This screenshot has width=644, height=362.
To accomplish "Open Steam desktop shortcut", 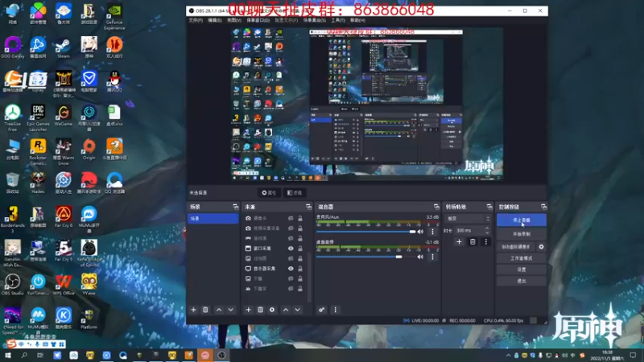I will [64, 47].
